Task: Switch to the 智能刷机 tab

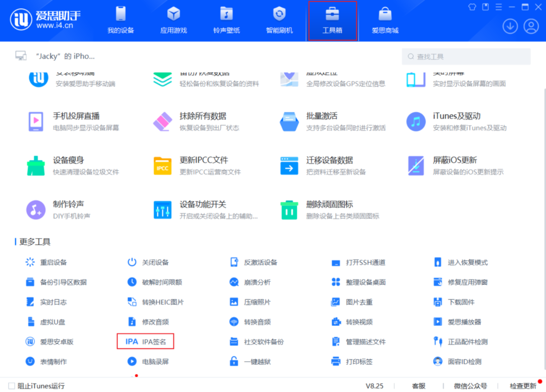Action: pyautogui.click(x=279, y=20)
